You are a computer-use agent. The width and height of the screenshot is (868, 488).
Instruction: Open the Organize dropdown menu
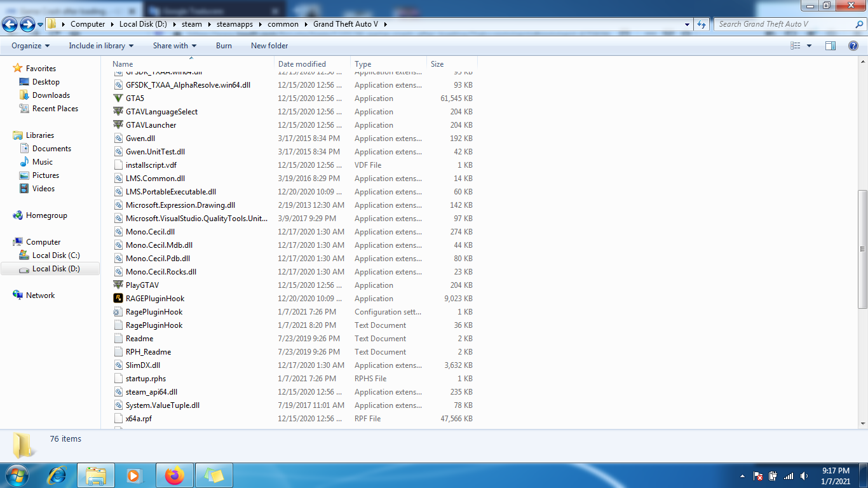(x=31, y=46)
